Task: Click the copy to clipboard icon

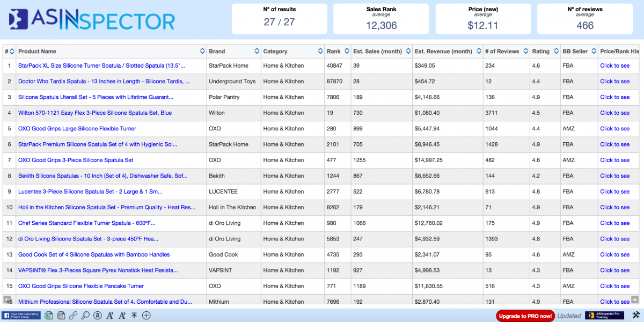Action: [x=61, y=316]
